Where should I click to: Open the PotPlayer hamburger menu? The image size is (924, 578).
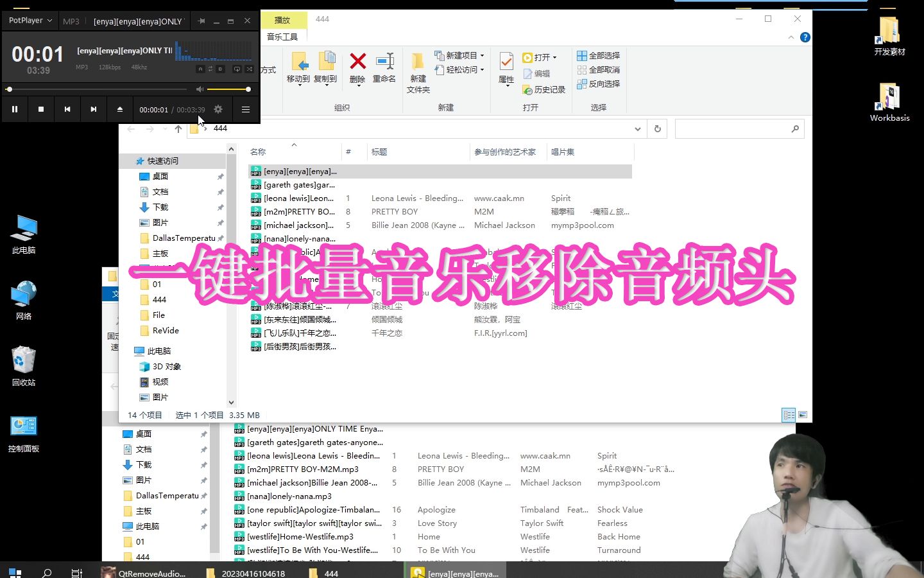pyautogui.click(x=245, y=109)
